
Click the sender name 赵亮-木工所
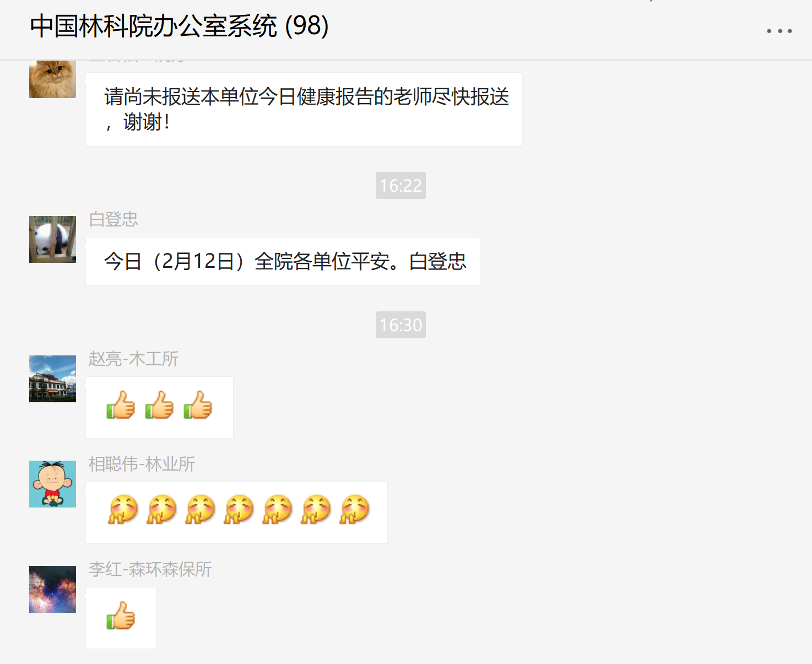point(133,359)
